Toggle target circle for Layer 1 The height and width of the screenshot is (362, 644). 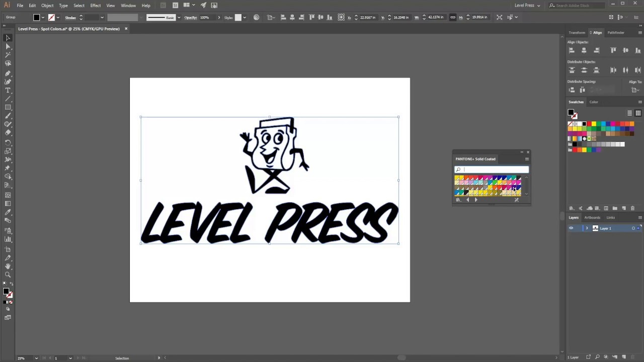coord(633,228)
